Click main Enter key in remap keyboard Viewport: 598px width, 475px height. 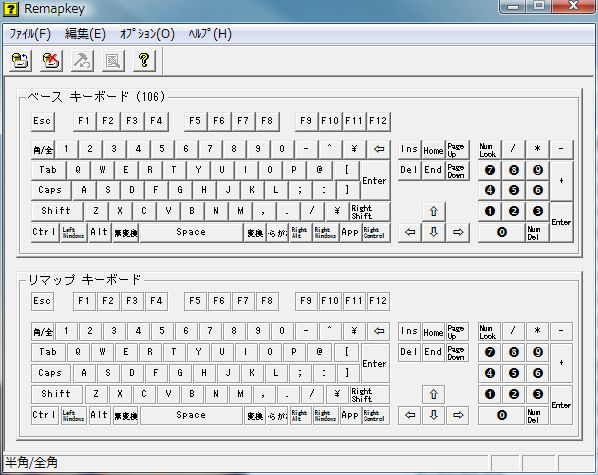pos(375,363)
